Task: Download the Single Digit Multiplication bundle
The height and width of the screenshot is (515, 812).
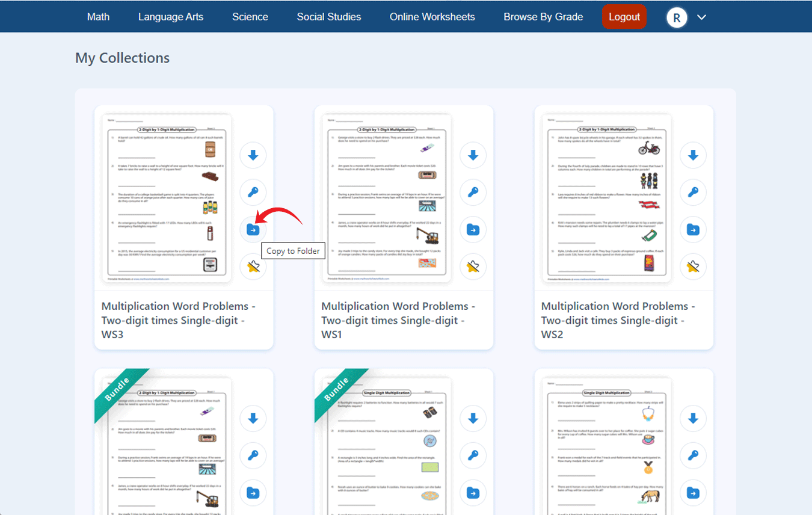Action: point(473,419)
